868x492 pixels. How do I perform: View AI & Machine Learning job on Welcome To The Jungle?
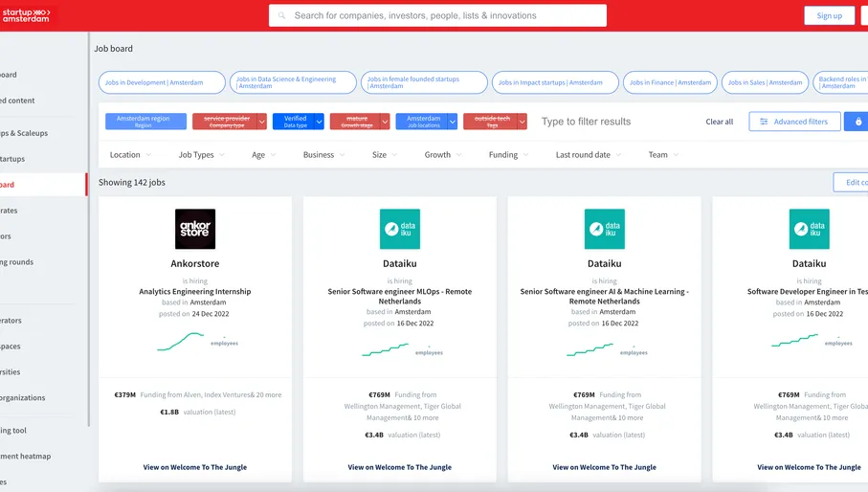[605, 467]
